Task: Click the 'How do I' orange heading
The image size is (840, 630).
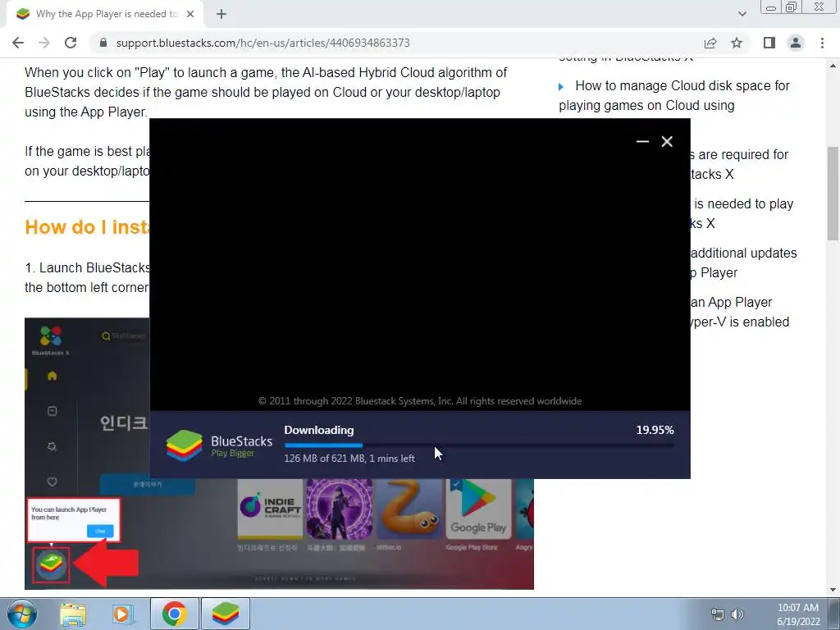Action: coord(87,227)
